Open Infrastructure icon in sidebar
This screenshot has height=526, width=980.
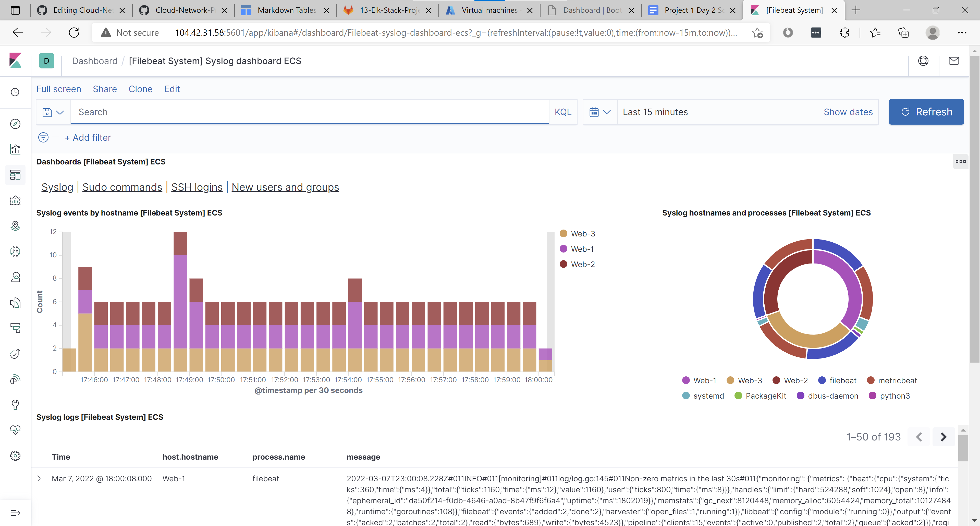[x=15, y=277]
